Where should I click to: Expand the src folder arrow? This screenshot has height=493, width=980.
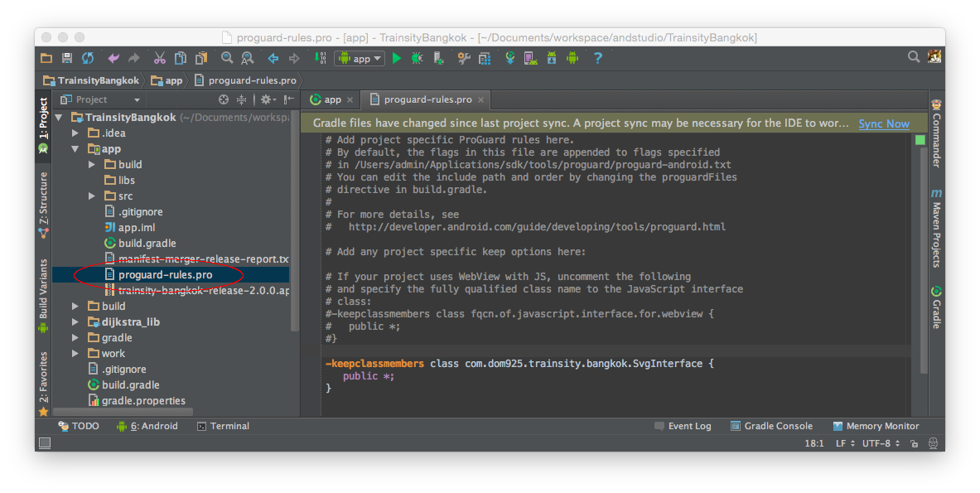pyautogui.click(x=92, y=196)
